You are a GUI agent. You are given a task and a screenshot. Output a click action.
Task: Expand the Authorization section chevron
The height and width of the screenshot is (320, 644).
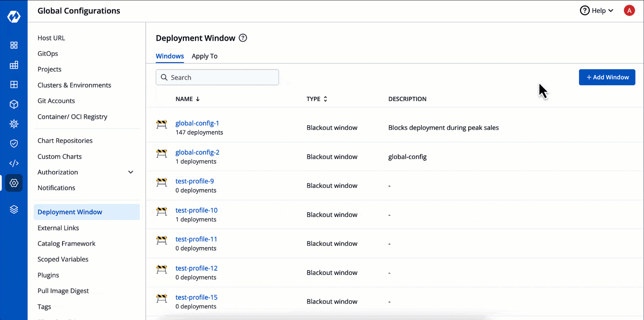coord(130,172)
